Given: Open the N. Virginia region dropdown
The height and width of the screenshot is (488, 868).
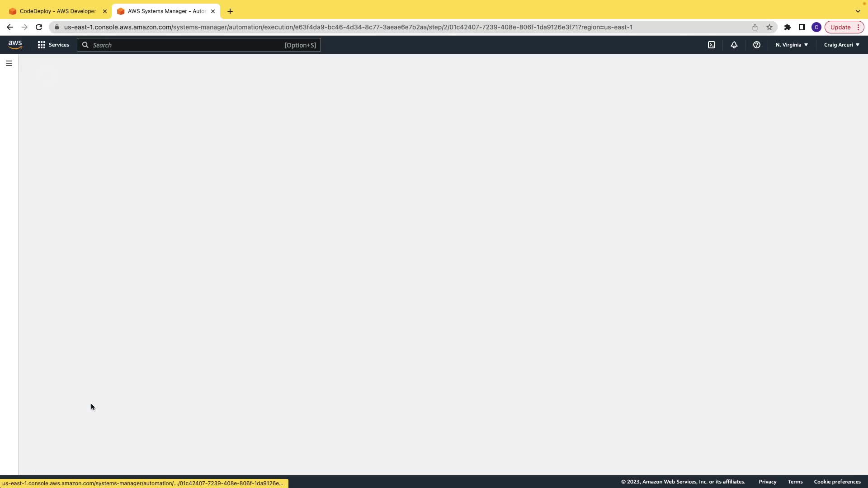Looking at the screenshot, I should pos(792,45).
